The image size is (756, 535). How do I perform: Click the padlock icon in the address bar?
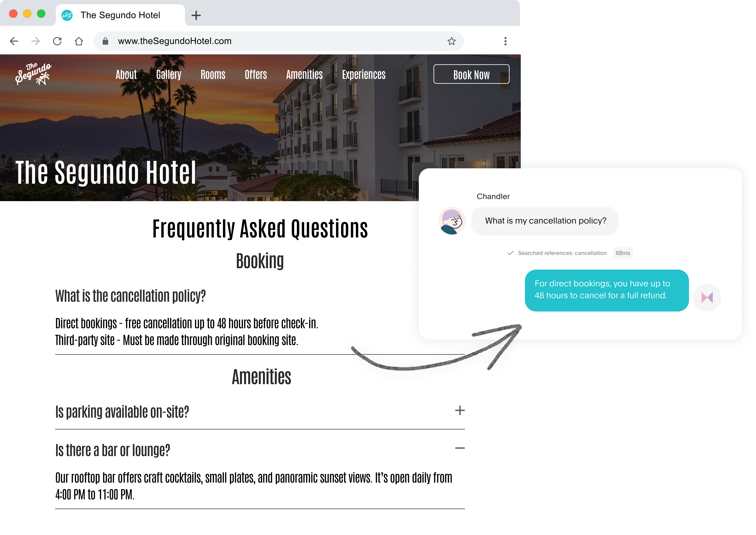(x=105, y=41)
